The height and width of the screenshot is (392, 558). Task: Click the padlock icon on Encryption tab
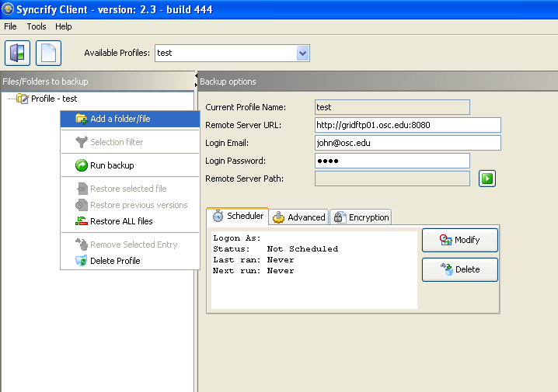(x=338, y=217)
